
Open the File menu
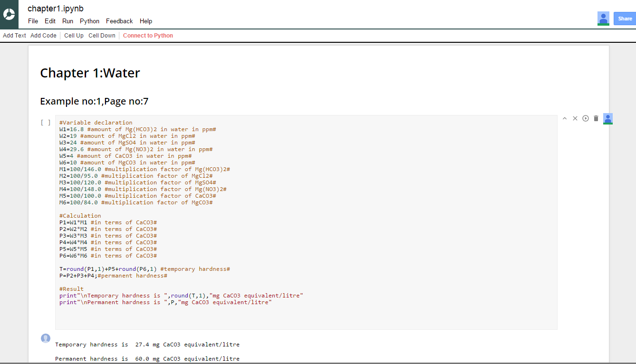point(33,21)
